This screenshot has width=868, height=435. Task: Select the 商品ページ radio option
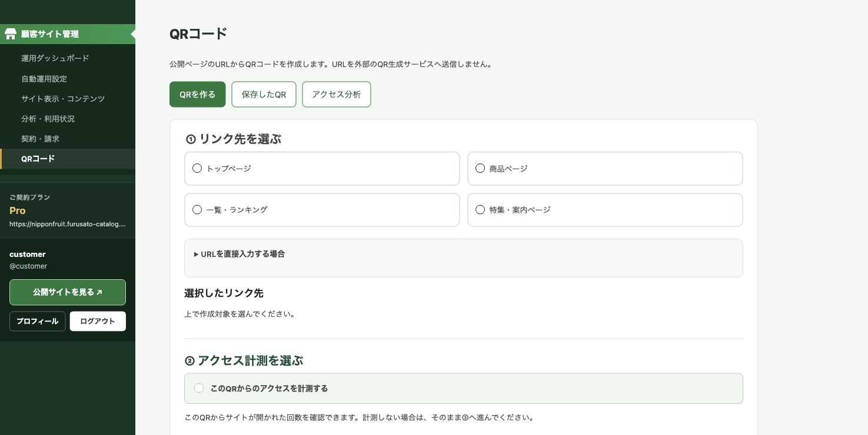coord(480,168)
